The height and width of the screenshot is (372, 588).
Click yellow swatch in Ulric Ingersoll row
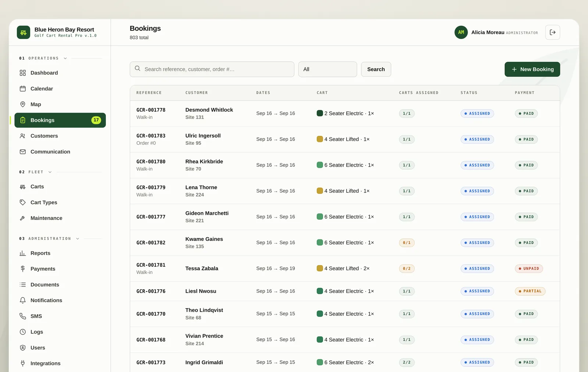(x=320, y=139)
